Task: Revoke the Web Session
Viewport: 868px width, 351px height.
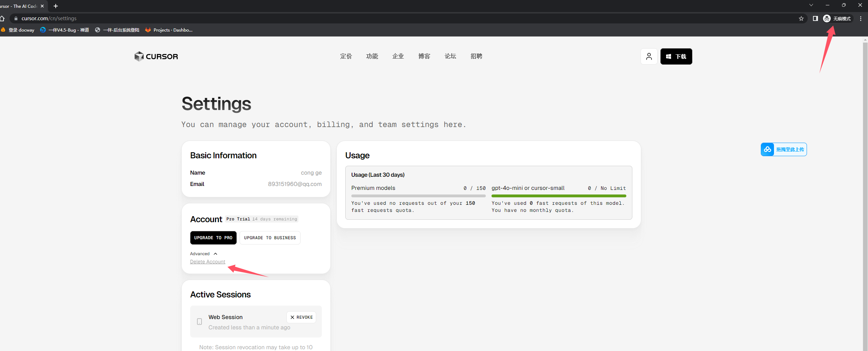Action: pos(301,317)
